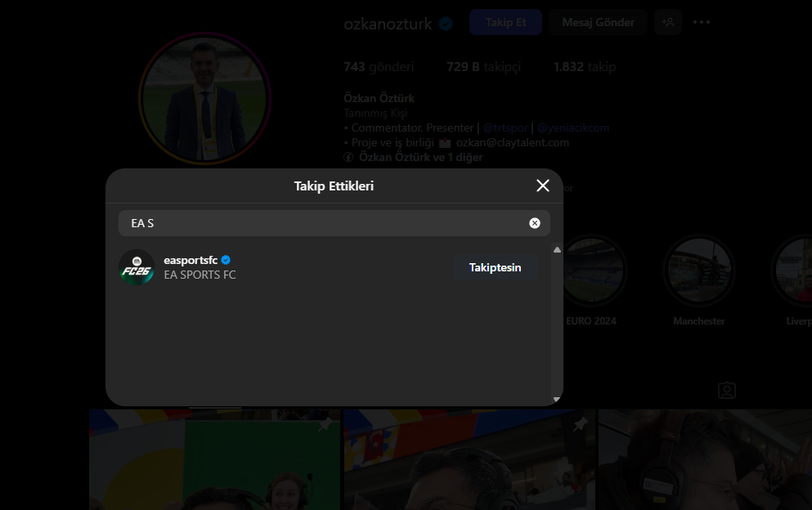Click the search field containing EA S
The height and width of the screenshot is (510, 812).
[x=334, y=223]
